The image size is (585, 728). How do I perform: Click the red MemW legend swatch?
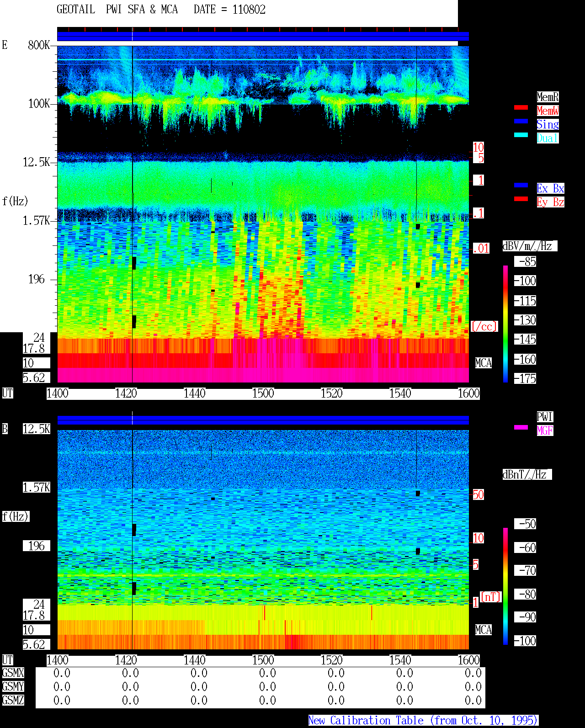[521, 107]
